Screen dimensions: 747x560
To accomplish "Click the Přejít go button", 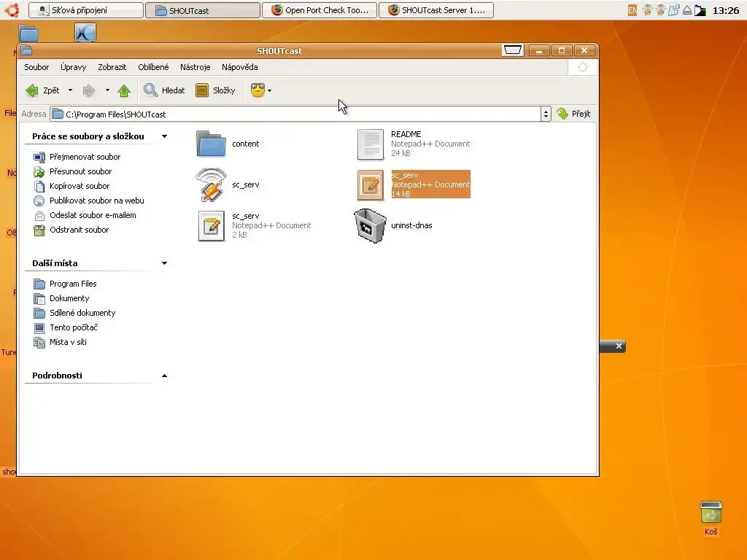I will [573, 114].
